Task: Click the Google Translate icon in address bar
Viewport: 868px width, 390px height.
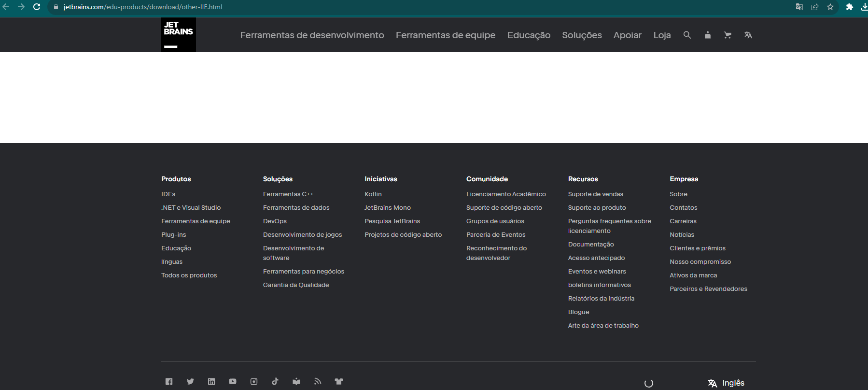Action: coord(799,7)
